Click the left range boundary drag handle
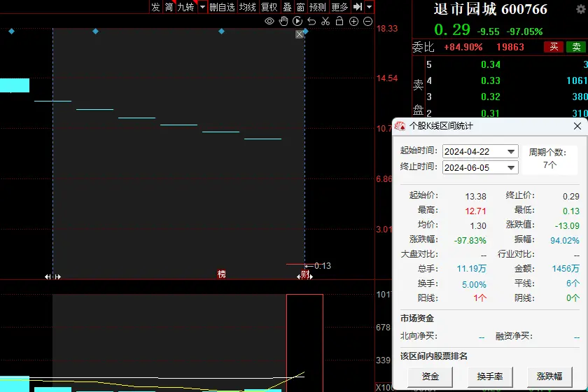This screenshot has width=588, height=392. pyautogui.click(x=52, y=276)
